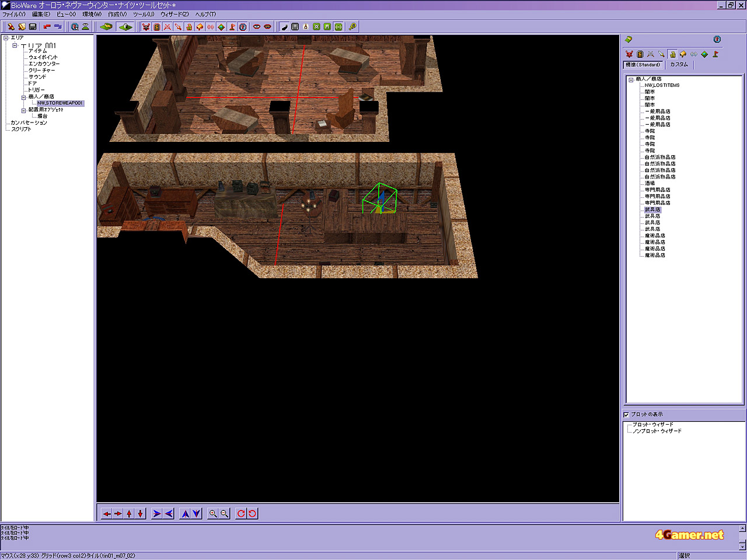The width and height of the screenshot is (747, 560).
Task: Select プロット・ウィザード entry
Action: [653, 425]
